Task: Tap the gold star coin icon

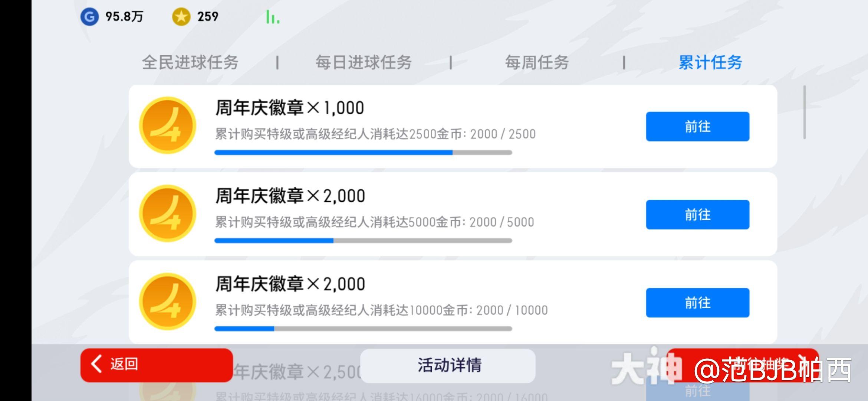Action: [x=181, y=17]
